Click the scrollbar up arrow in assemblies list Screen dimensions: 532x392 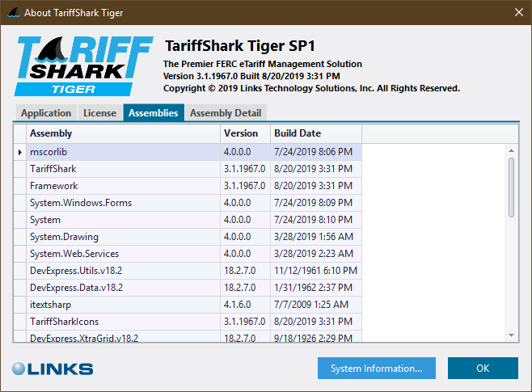point(511,150)
